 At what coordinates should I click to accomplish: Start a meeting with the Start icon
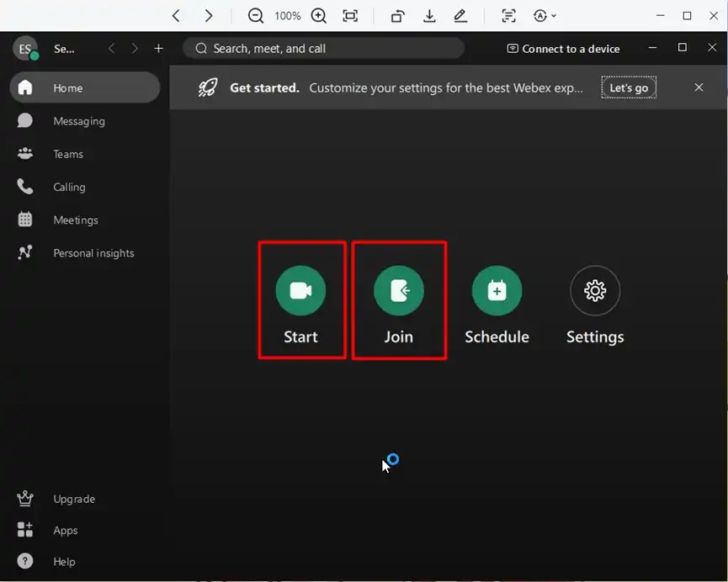coord(301,290)
